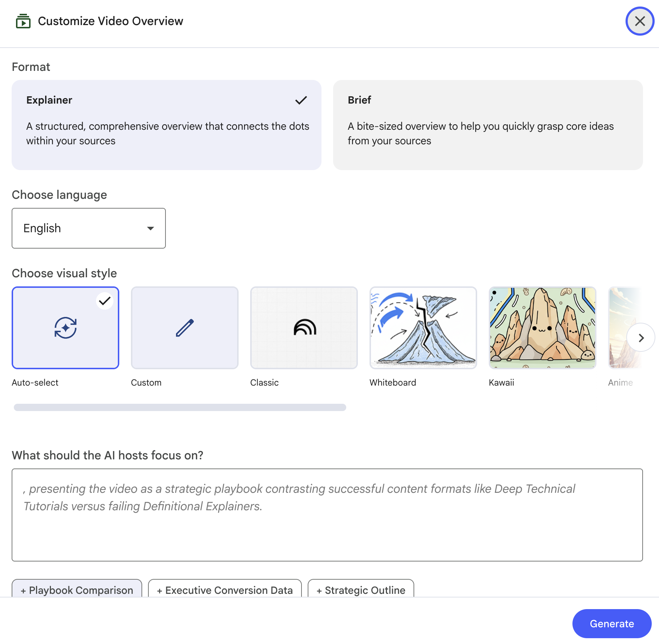Image resolution: width=659 pixels, height=644 pixels.
Task: Add the Strategic Outline suggestion
Action: [x=360, y=590]
